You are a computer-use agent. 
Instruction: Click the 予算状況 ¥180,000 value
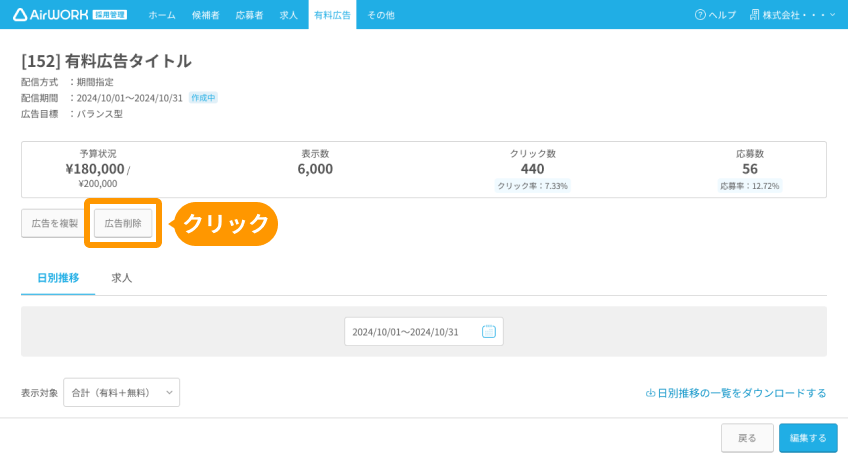[x=95, y=169]
